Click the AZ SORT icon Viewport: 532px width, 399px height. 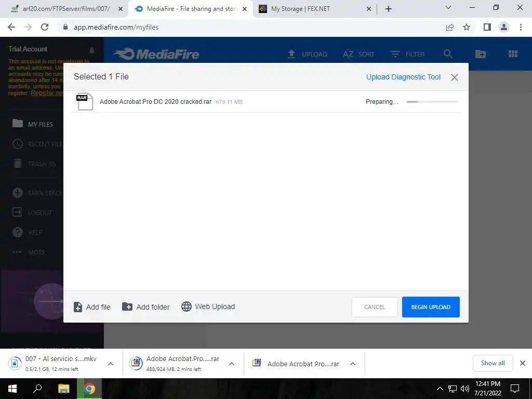348,54
